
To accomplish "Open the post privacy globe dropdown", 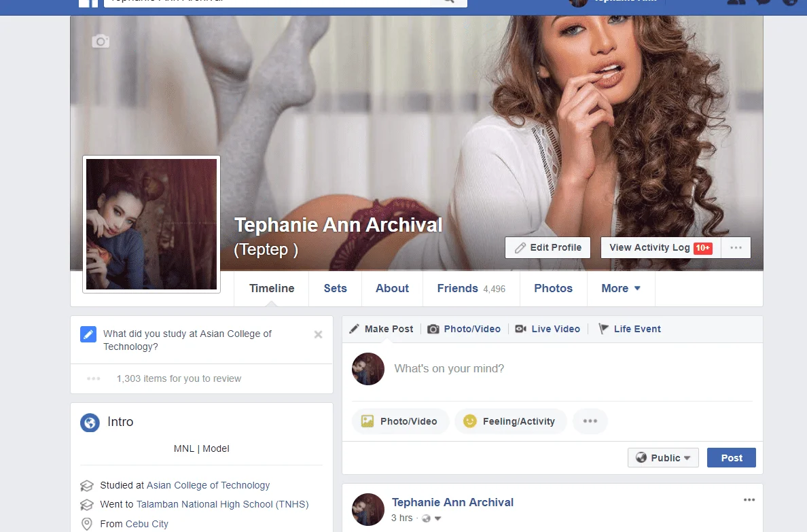I will [x=431, y=518].
